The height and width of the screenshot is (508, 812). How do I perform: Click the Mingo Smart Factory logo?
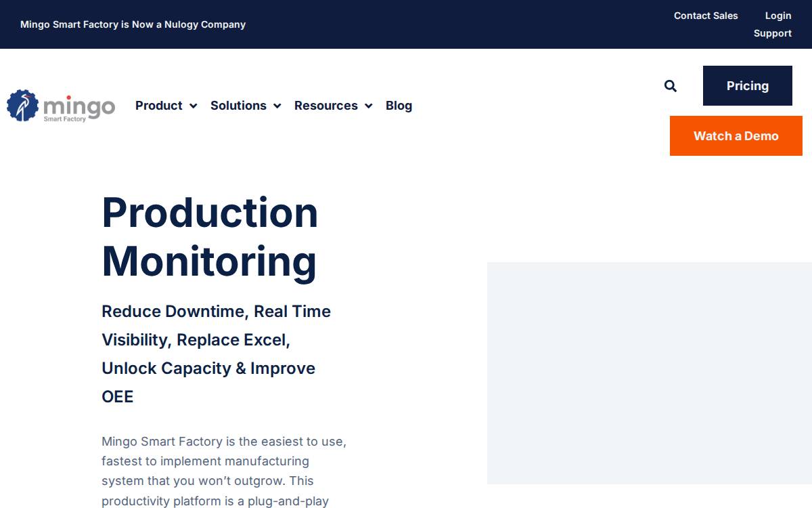click(61, 106)
